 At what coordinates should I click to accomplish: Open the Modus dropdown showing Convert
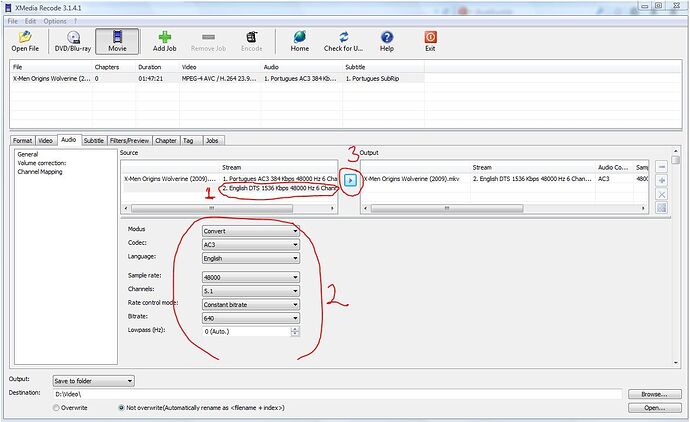point(251,231)
